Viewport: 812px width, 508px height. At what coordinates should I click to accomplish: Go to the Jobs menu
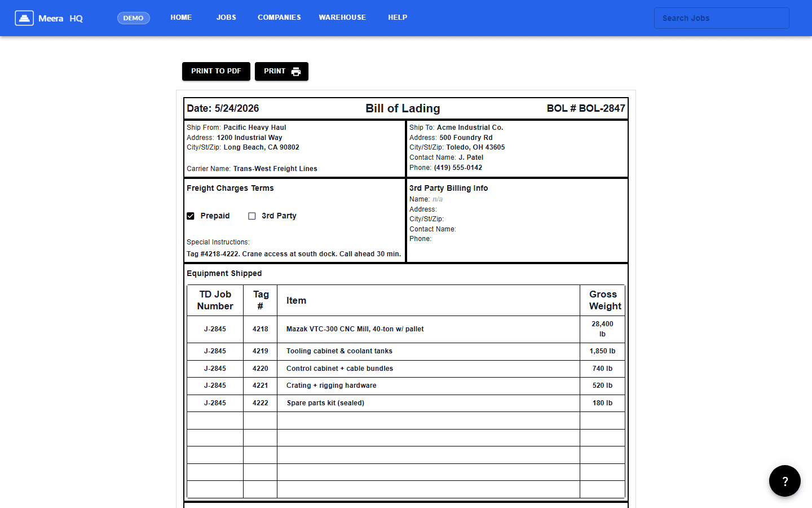[226, 17]
